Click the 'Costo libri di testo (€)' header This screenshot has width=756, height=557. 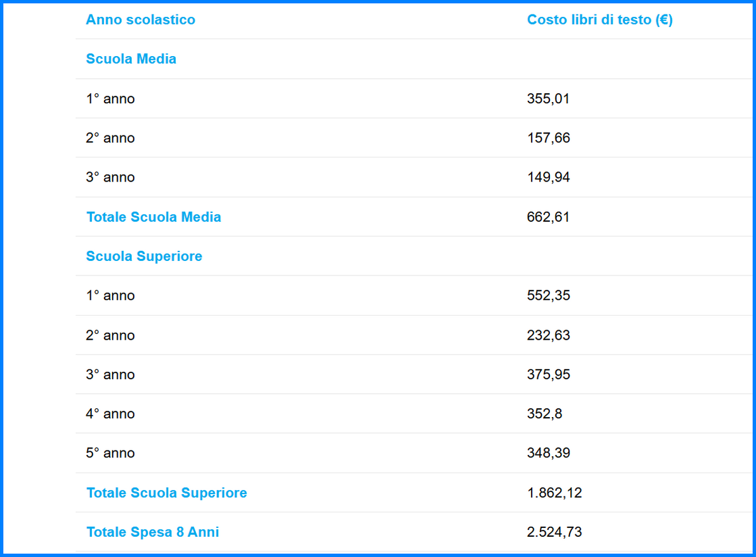pyautogui.click(x=600, y=20)
